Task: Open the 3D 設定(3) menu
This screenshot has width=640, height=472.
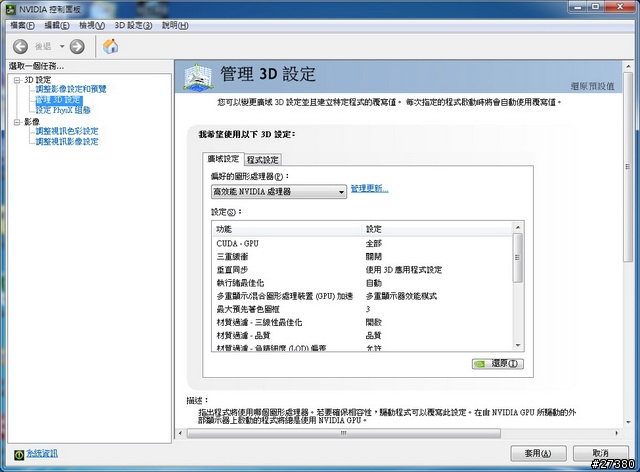Action: pos(133,25)
